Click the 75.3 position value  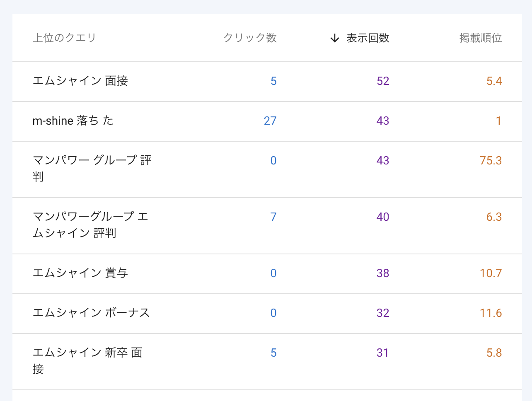491,161
